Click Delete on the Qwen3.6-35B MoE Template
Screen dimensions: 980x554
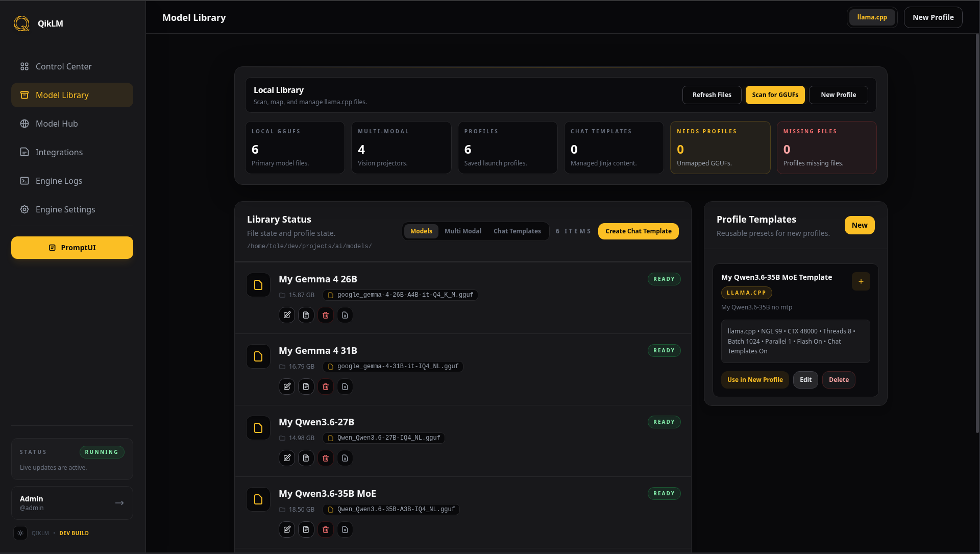[839, 380]
